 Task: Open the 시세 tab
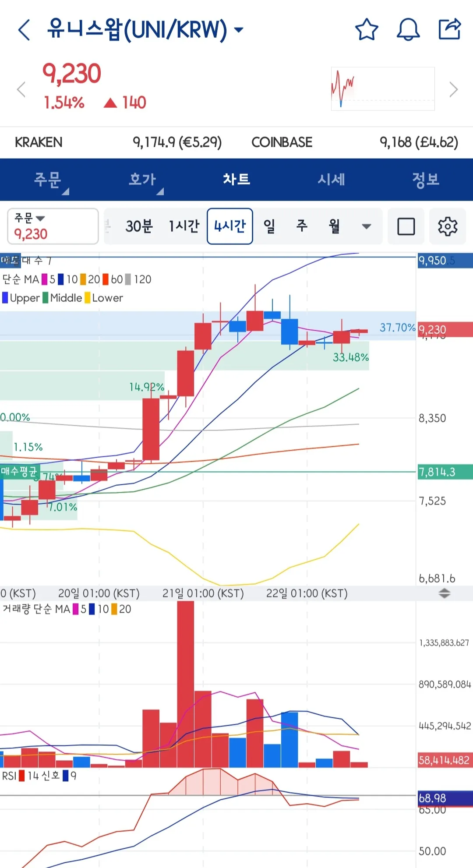click(x=331, y=180)
